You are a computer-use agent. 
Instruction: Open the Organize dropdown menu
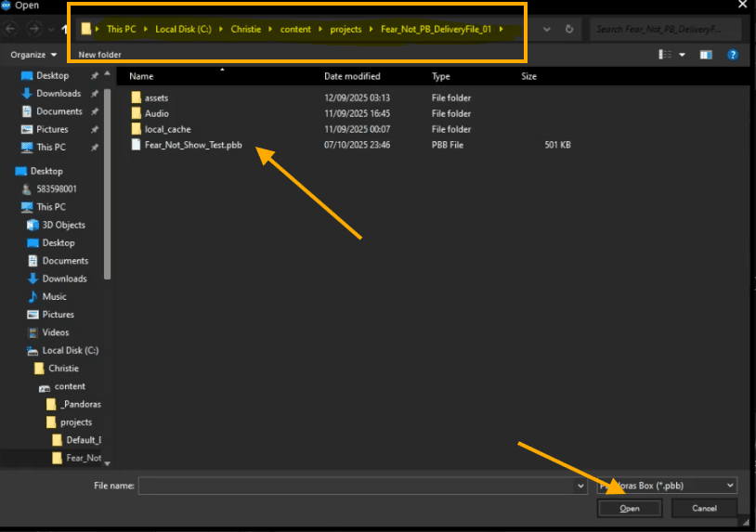click(33, 55)
